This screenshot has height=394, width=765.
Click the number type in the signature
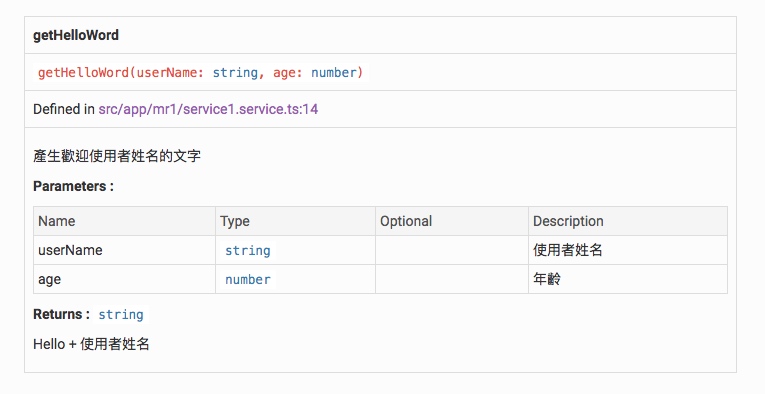coord(335,72)
